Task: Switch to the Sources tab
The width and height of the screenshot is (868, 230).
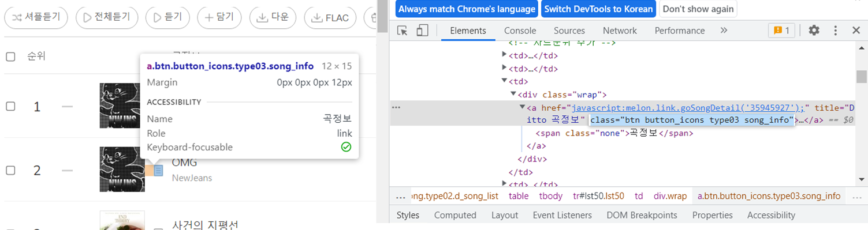Action: 569,31
